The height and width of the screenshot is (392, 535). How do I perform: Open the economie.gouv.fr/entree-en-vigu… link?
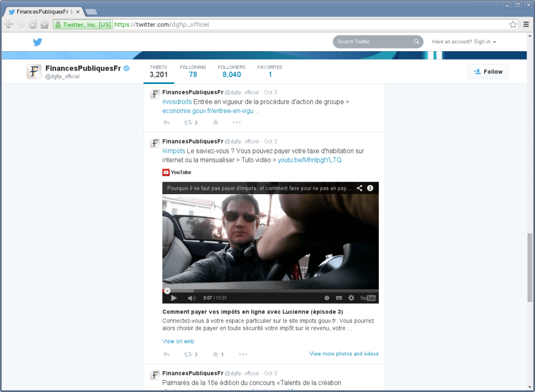coord(211,111)
